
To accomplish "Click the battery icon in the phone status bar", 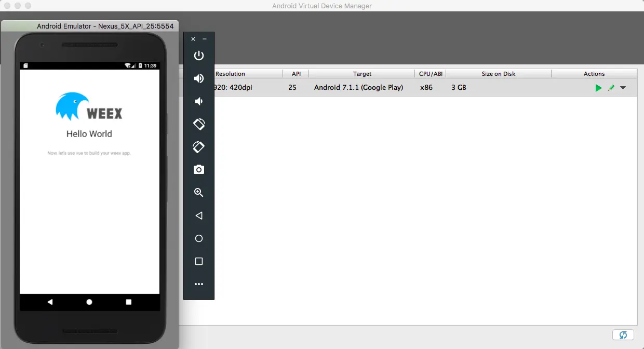I will 140,66.
